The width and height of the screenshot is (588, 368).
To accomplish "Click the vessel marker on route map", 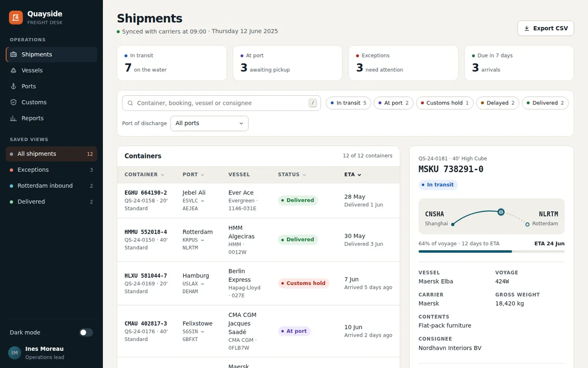I will (501, 212).
